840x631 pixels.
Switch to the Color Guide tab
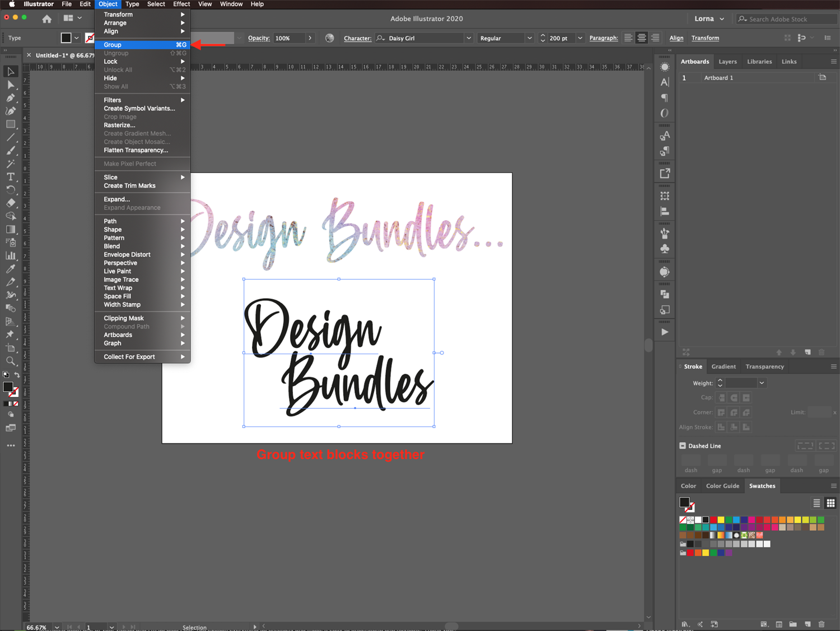pos(722,486)
